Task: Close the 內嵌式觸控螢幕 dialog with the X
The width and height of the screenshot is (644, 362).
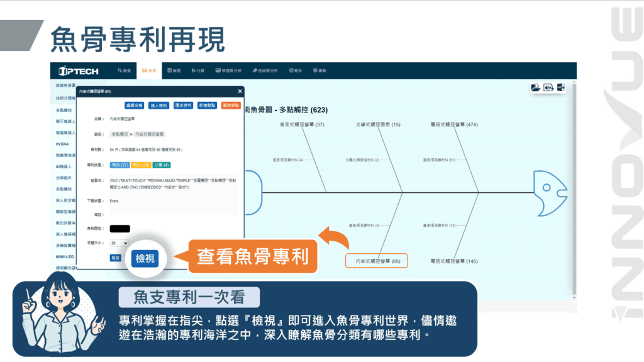Action: (240, 91)
